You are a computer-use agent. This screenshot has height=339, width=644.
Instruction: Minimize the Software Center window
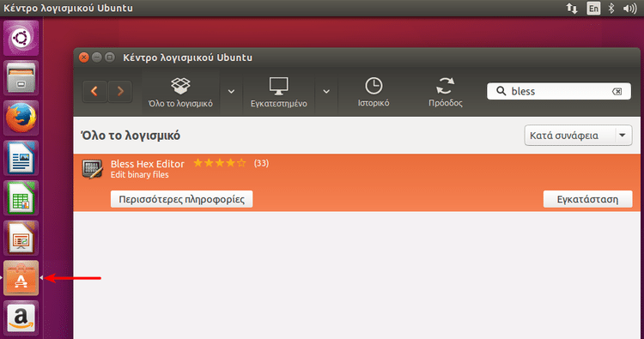[97, 58]
